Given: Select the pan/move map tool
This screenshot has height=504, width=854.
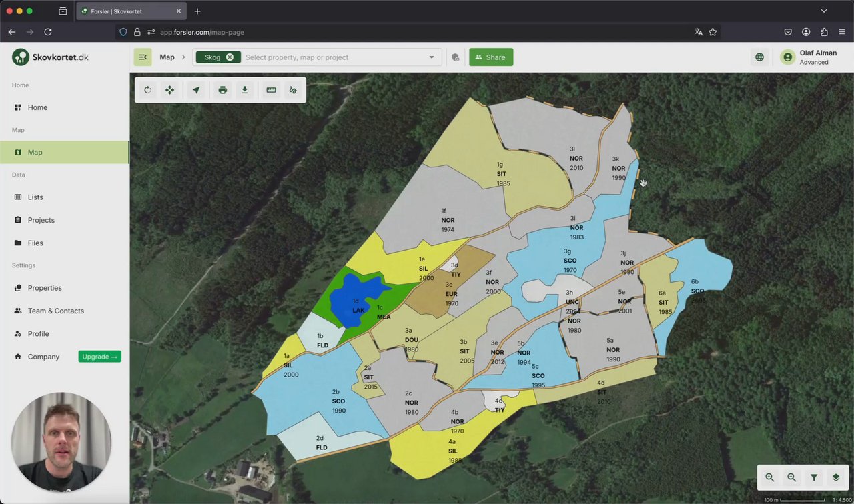Looking at the screenshot, I should pyautogui.click(x=170, y=90).
